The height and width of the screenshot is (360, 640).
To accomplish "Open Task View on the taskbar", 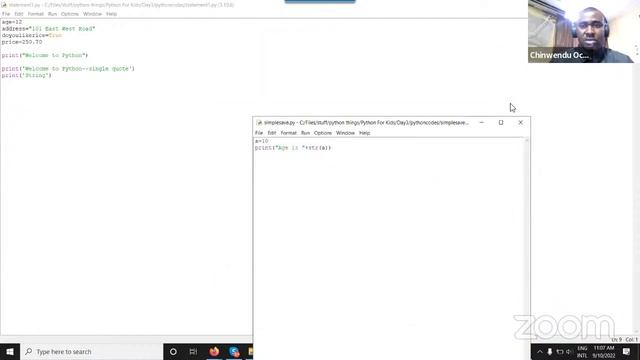I will (x=193, y=351).
